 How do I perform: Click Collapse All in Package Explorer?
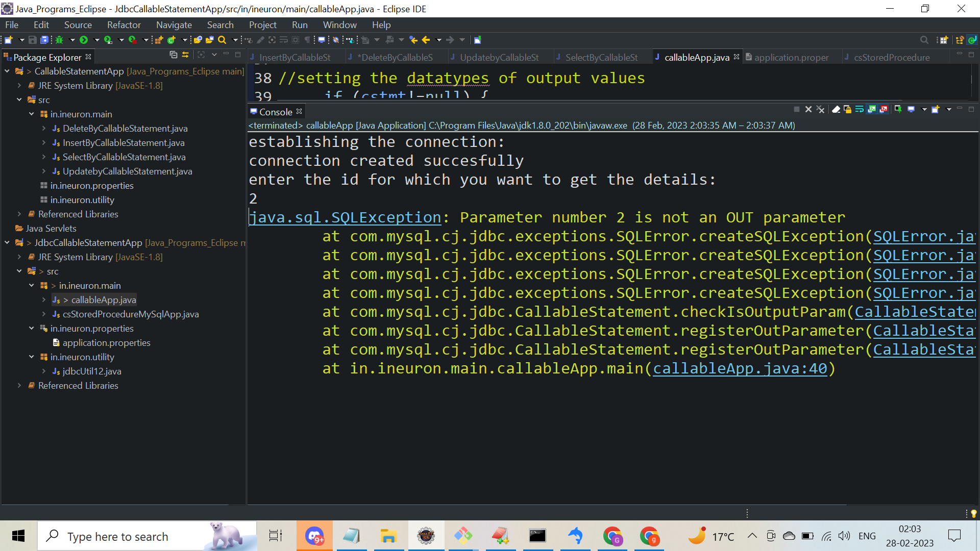[173, 55]
